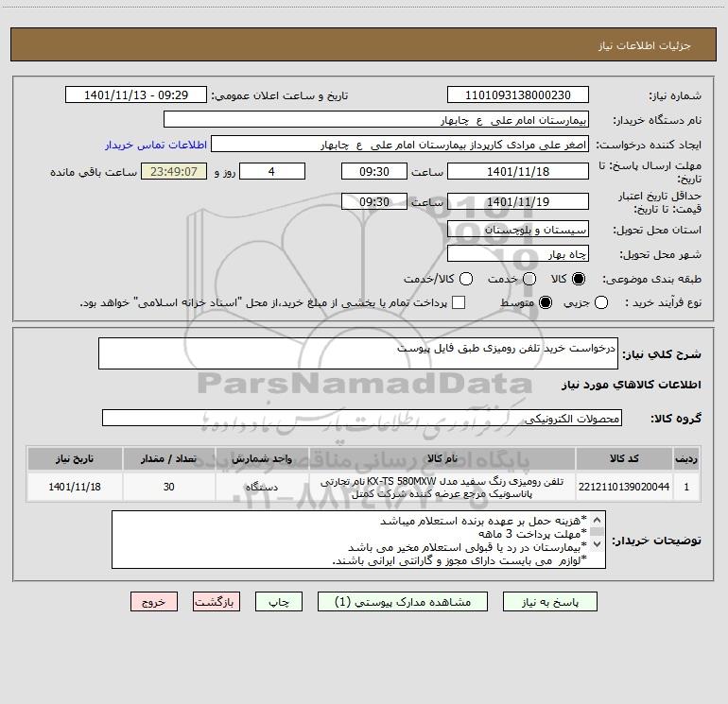Click the شرح کلی نیاز description box
Image resolution: width=728 pixels, height=704 pixels.
click(x=358, y=353)
